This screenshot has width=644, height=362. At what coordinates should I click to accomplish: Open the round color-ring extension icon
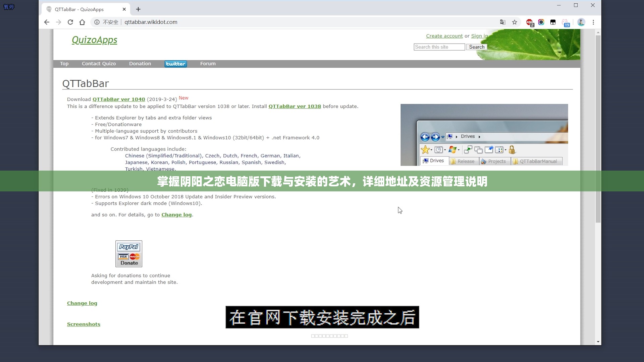coord(541,22)
